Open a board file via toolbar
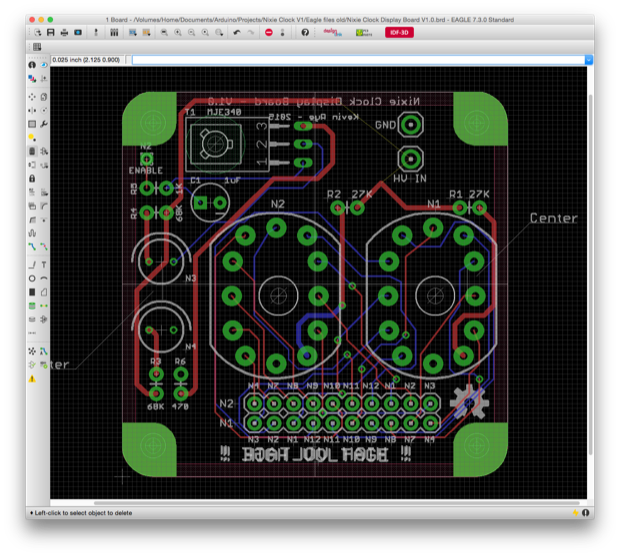Image resolution: width=620 pixels, height=556 pixels. pyautogui.click(x=38, y=32)
